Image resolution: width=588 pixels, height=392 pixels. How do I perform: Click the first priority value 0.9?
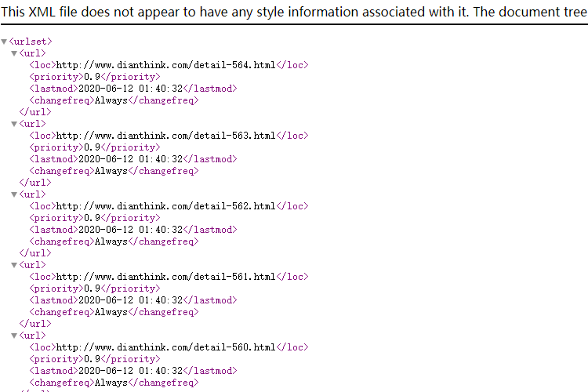point(93,77)
